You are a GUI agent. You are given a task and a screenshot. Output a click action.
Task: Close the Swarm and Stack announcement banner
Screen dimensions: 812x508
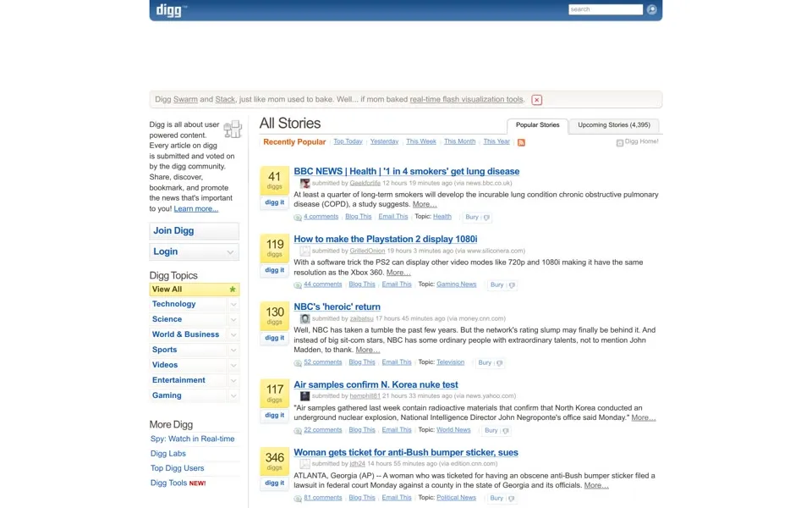point(536,100)
